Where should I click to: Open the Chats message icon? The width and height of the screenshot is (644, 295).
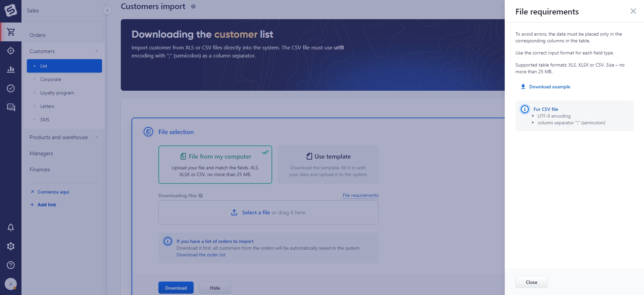(11, 107)
